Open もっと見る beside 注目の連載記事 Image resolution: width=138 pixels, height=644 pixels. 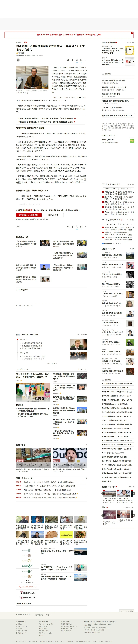pyautogui.click(x=131, y=43)
